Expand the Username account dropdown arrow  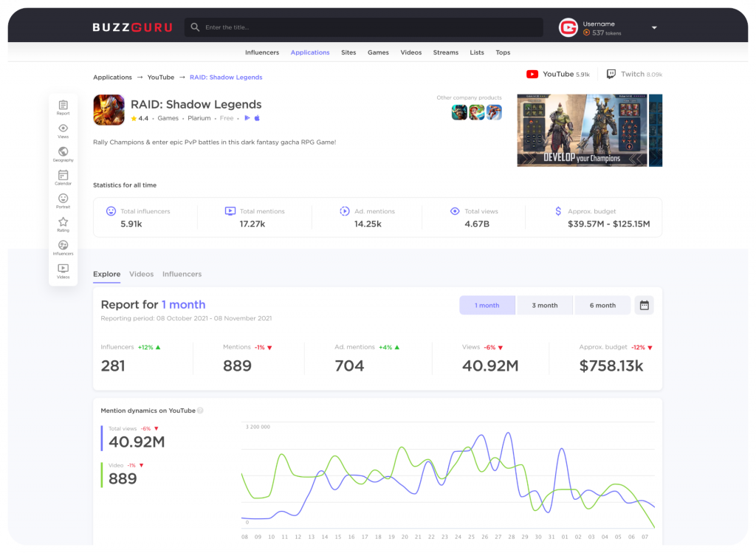point(654,28)
